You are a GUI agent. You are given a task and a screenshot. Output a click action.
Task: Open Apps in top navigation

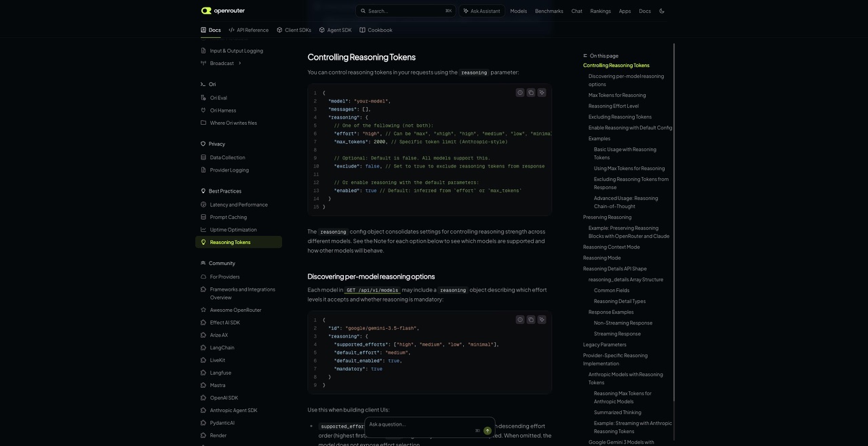(x=625, y=11)
